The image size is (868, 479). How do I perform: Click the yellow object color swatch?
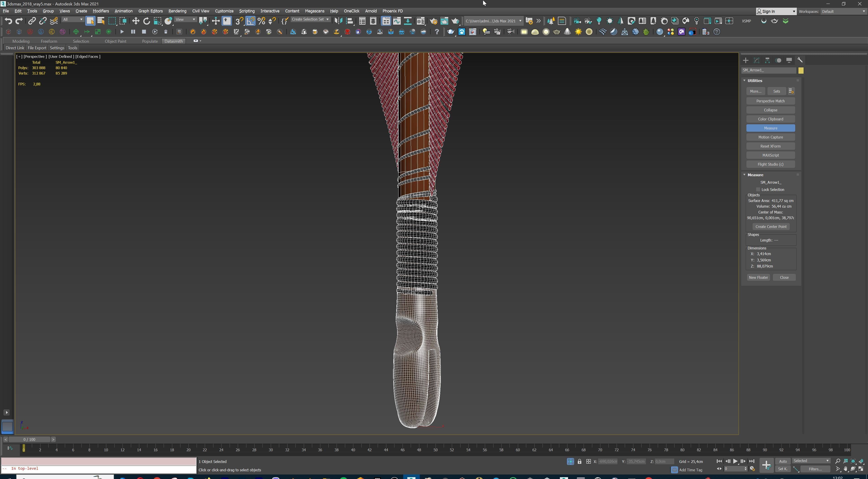pyautogui.click(x=801, y=70)
